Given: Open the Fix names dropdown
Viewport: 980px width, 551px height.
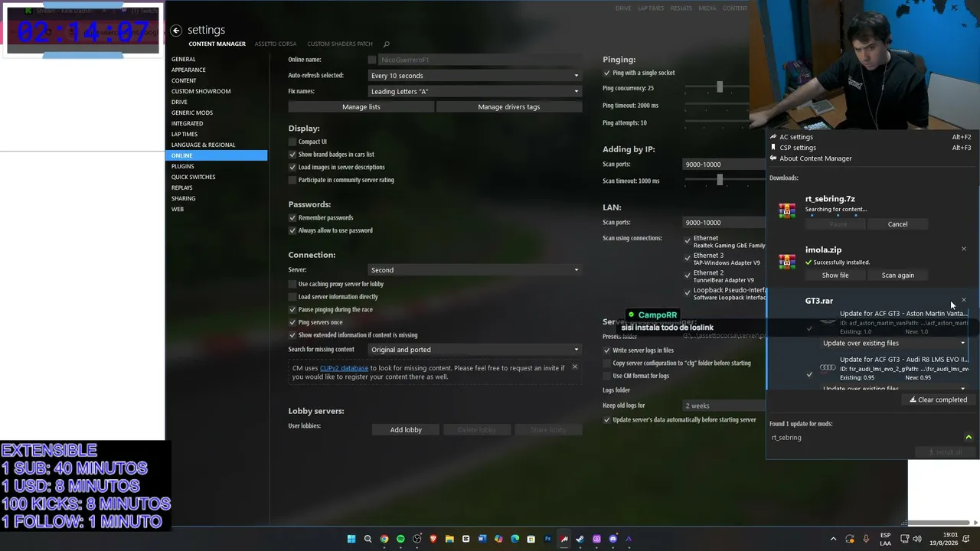Looking at the screenshot, I should pos(475,92).
